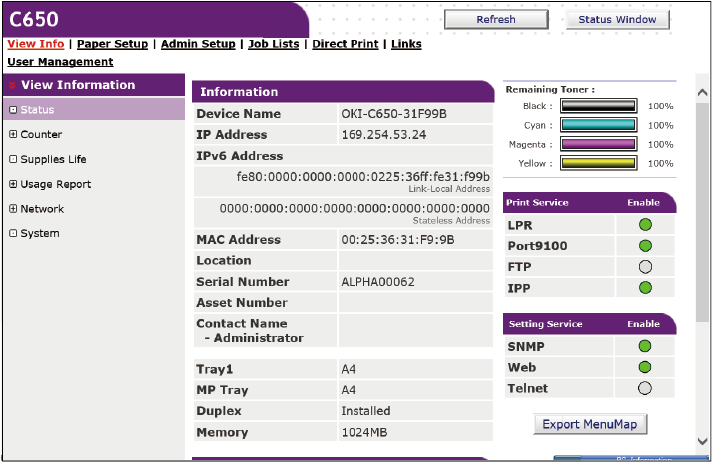Image resolution: width=712 pixels, height=462 pixels.
Task: Click the Port9100 green status light
Action: [644, 246]
